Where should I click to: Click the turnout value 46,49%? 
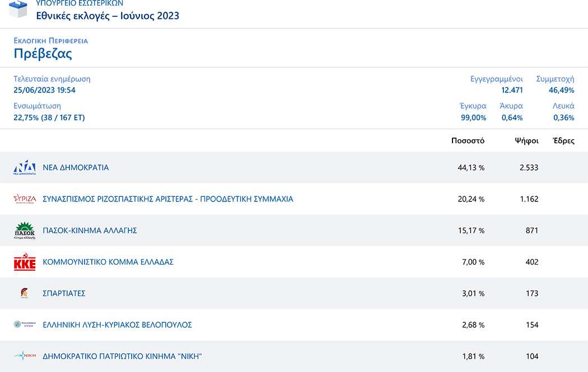(x=561, y=90)
